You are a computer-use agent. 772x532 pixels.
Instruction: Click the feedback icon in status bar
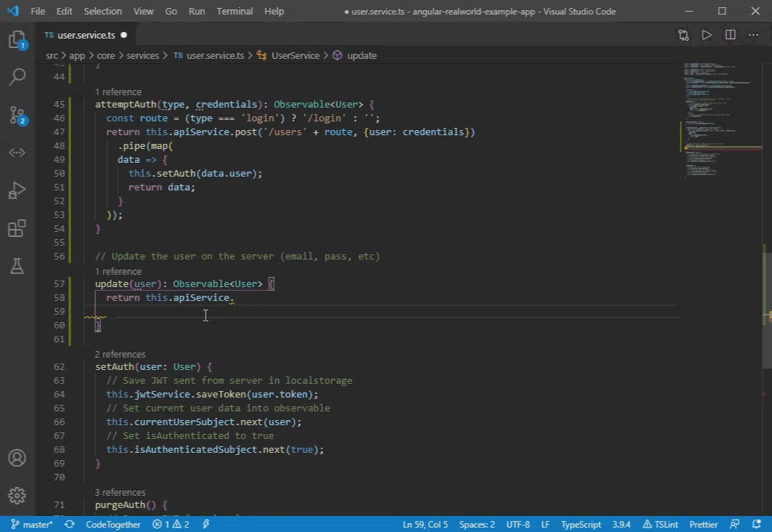coord(735,525)
